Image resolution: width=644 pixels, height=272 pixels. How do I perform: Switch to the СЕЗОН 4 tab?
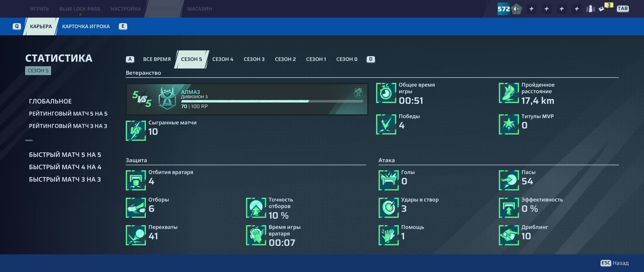223,59
